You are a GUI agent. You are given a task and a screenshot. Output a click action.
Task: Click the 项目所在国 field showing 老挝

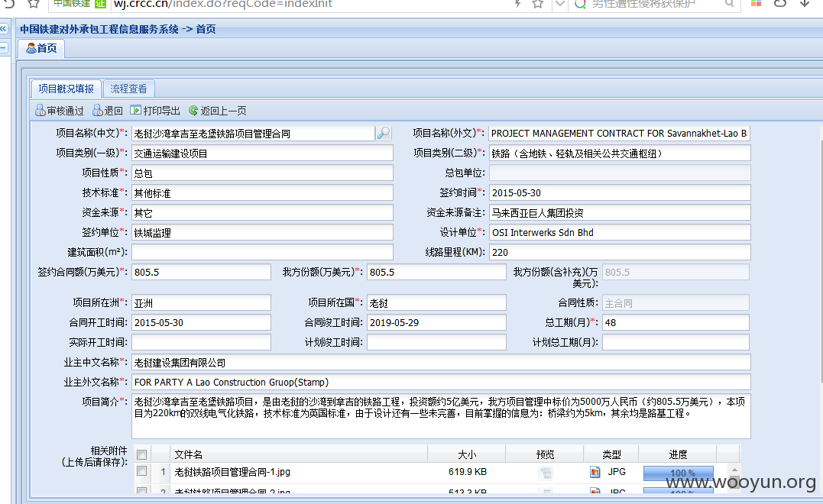coord(436,302)
